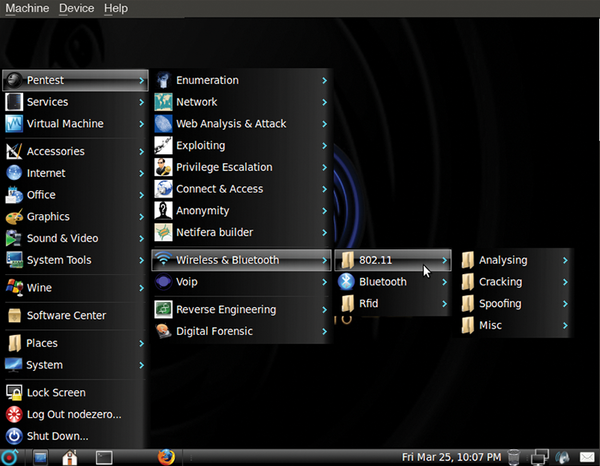
Task: Select Cracking in the 802.11 submenu
Action: [x=500, y=282]
